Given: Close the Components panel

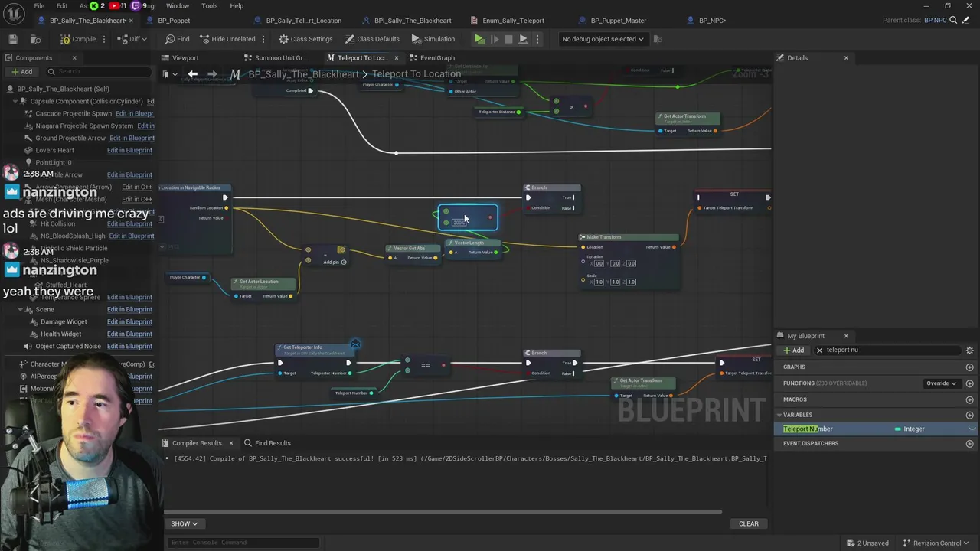Looking at the screenshot, I should click(x=74, y=57).
